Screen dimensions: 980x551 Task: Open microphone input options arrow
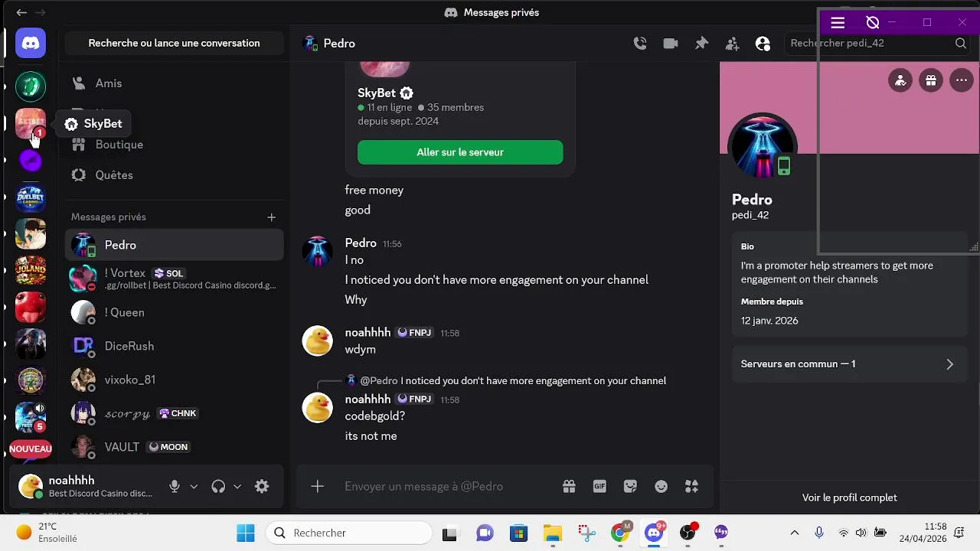pyautogui.click(x=194, y=487)
